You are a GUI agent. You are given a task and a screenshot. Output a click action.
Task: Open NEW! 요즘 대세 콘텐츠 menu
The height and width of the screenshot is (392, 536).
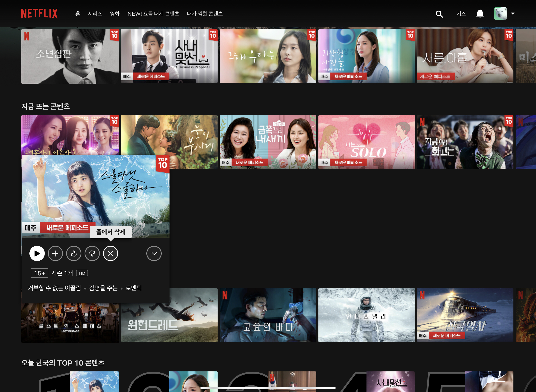coord(153,14)
